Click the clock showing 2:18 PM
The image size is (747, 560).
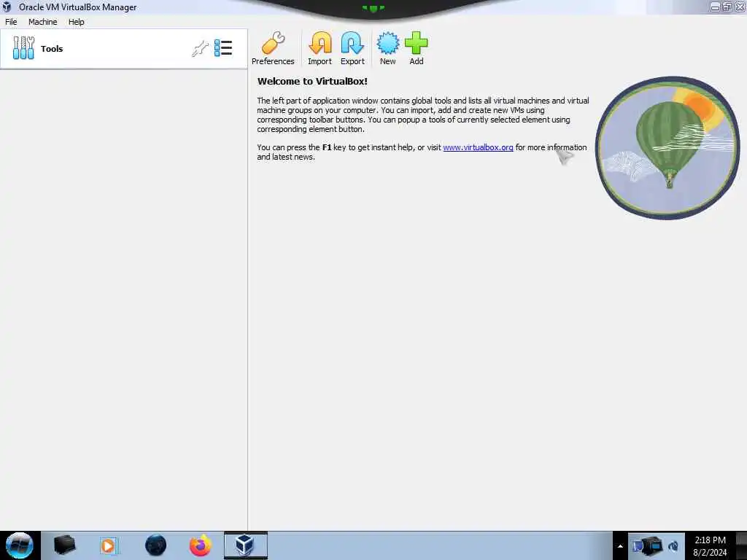(x=710, y=546)
